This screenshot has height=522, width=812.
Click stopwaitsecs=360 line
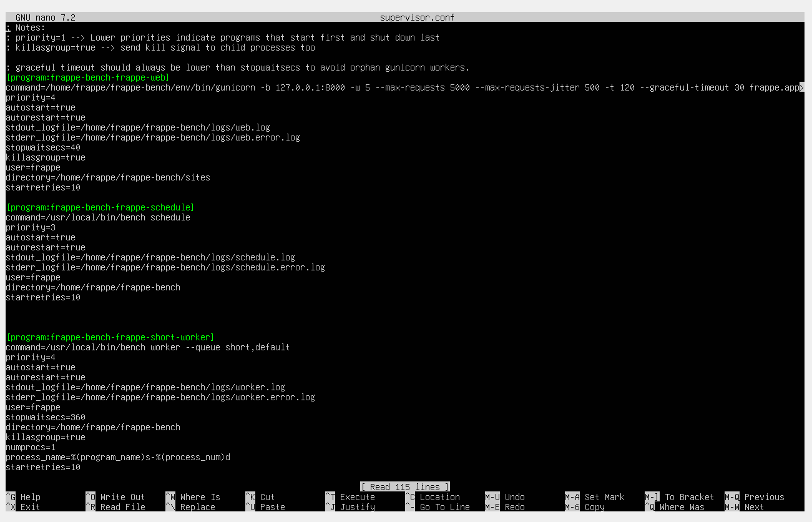click(x=46, y=417)
